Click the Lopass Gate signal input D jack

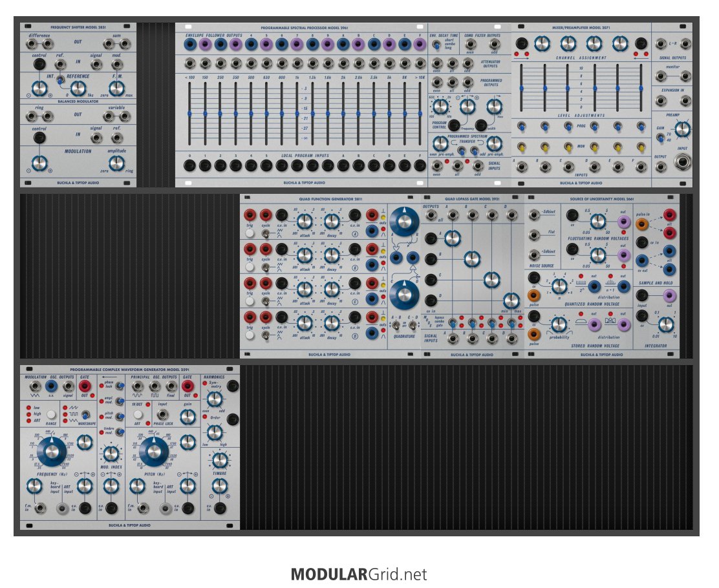(x=511, y=339)
